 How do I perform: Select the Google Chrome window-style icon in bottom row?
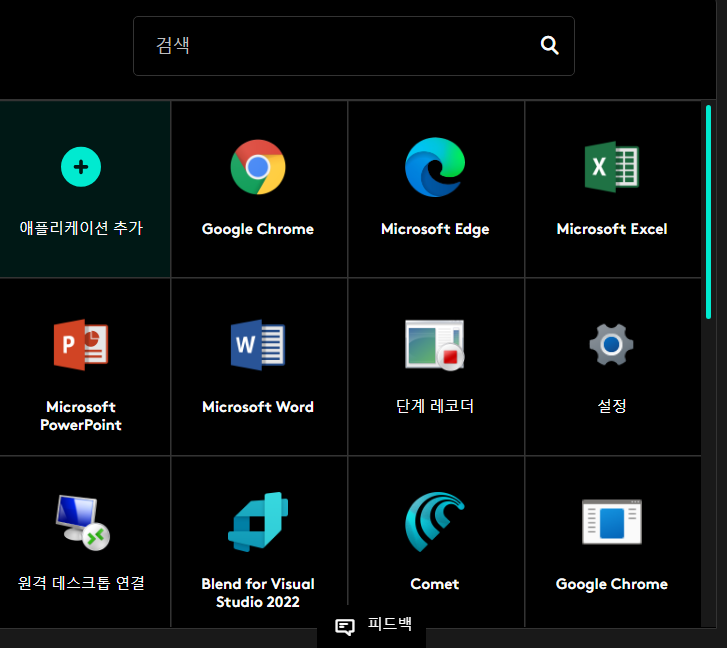coord(611,522)
